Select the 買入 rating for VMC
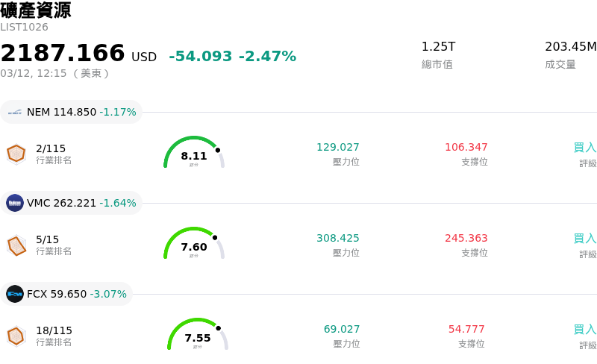The width and height of the screenshot is (597, 364). (x=584, y=239)
